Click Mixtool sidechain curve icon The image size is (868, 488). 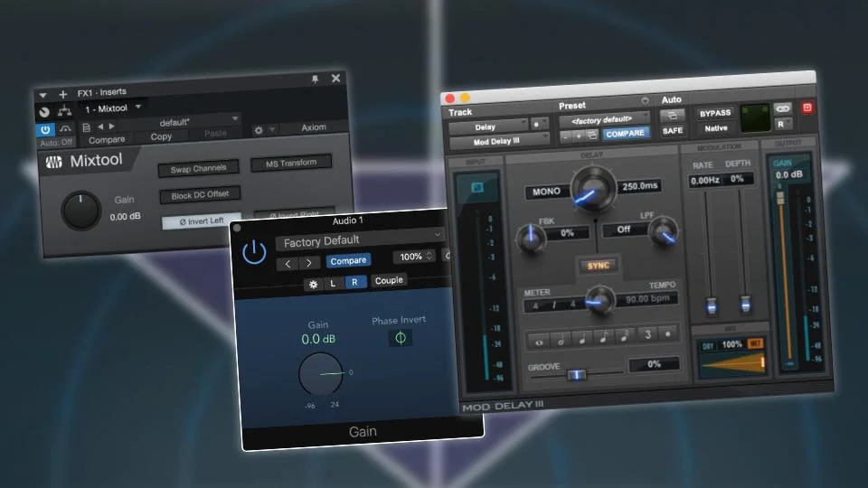click(65, 128)
